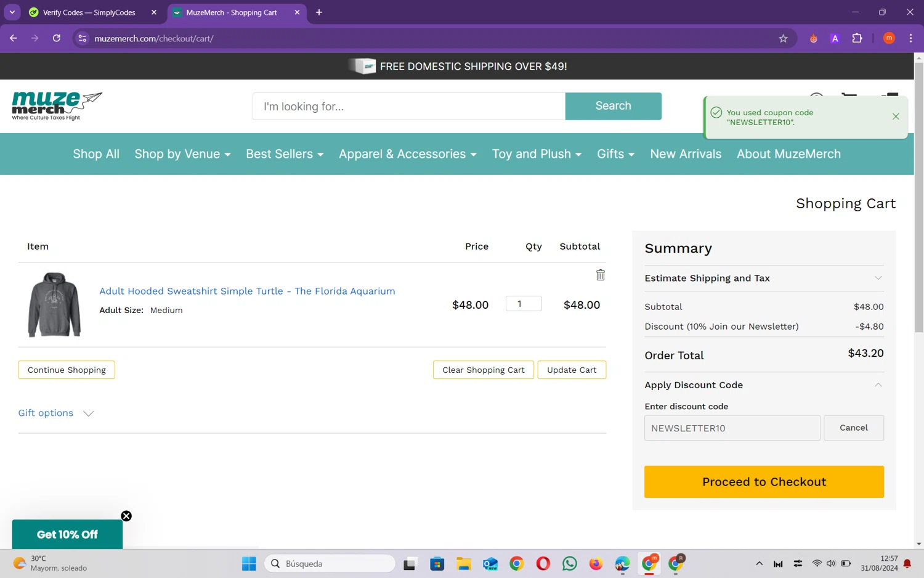Expand Shop by Venue menu
Image resolution: width=924 pixels, height=578 pixels.
[182, 154]
